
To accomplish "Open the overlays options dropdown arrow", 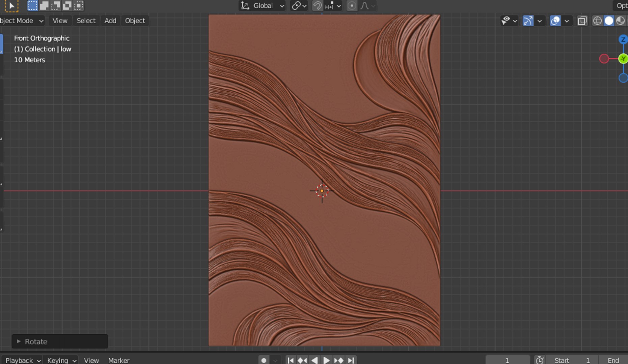I will pyautogui.click(x=567, y=21).
